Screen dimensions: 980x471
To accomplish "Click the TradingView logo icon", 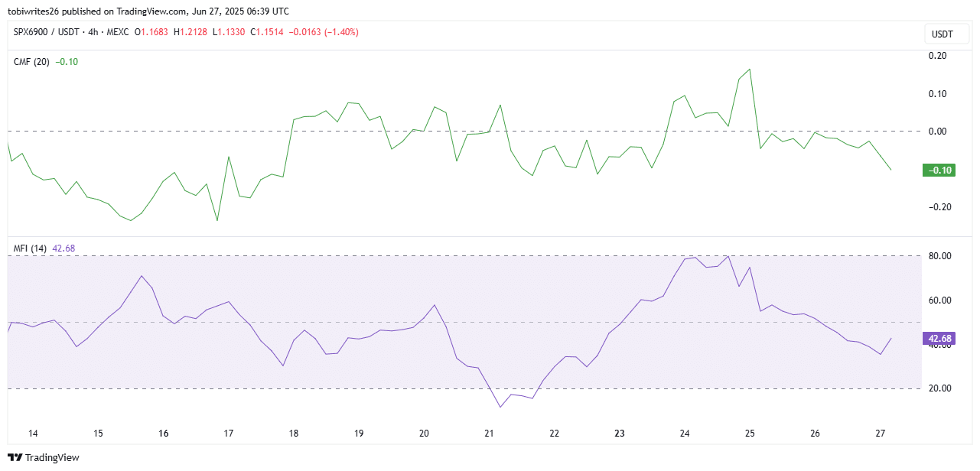I will (x=15, y=458).
